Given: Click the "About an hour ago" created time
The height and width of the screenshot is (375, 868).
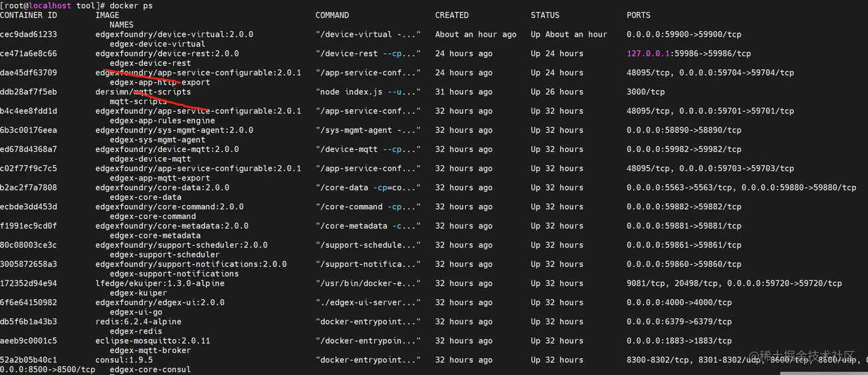Looking at the screenshot, I should (475, 34).
